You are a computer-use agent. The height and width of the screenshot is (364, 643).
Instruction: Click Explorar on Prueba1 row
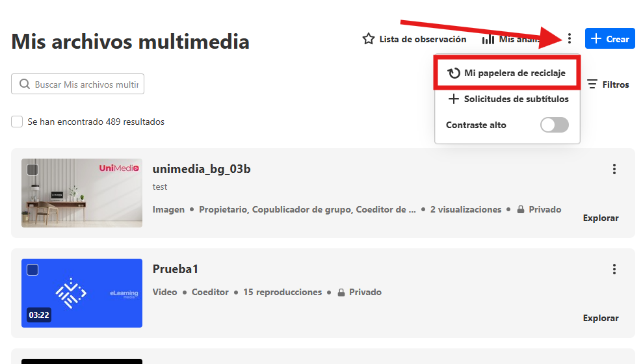tap(601, 318)
